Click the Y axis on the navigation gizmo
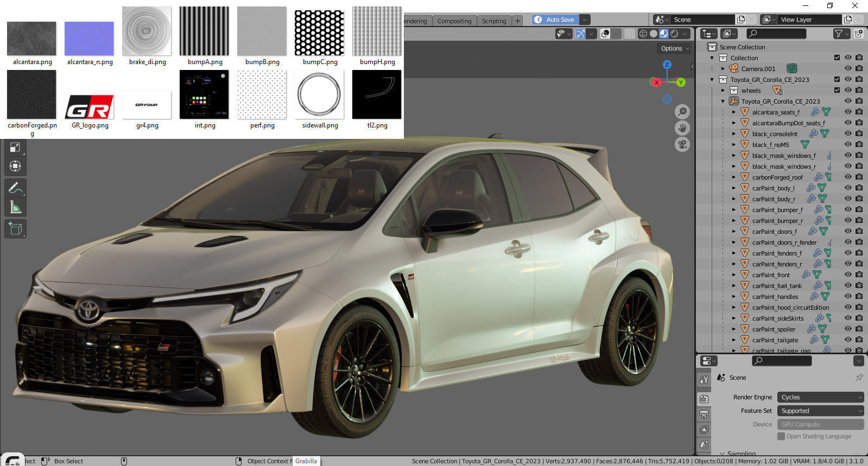 pos(681,82)
